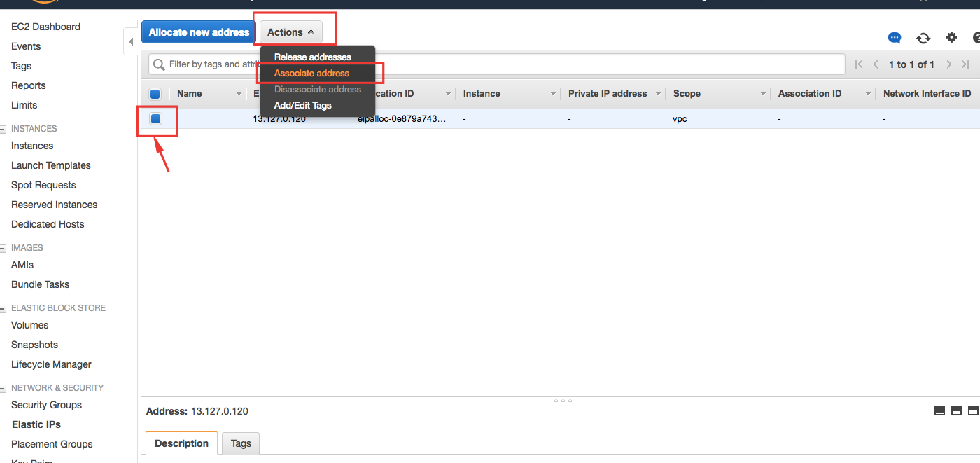980x463 pixels.
Task: Open Placement Groups in the sidebar
Action: [52, 444]
